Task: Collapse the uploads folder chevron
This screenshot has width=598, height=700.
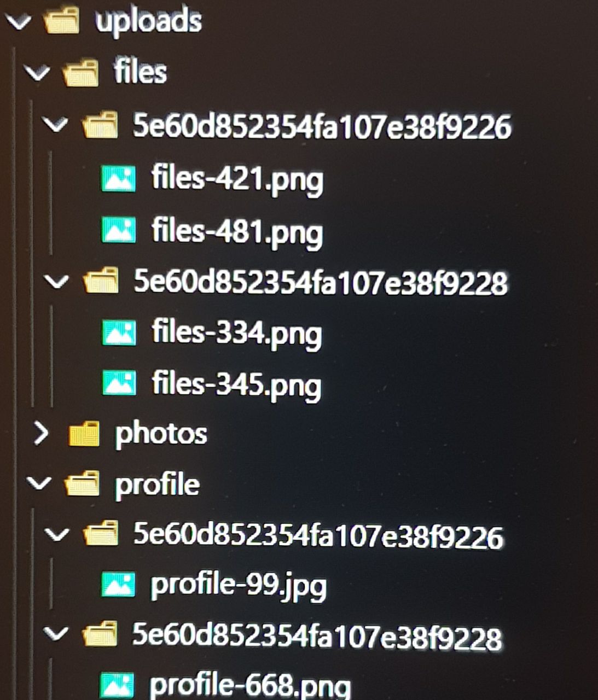Action: pos(18,22)
